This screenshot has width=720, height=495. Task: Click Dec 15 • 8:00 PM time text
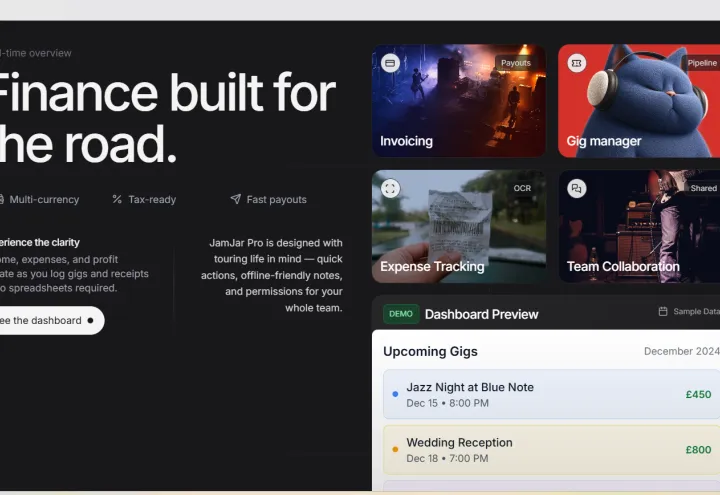click(447, 403)
